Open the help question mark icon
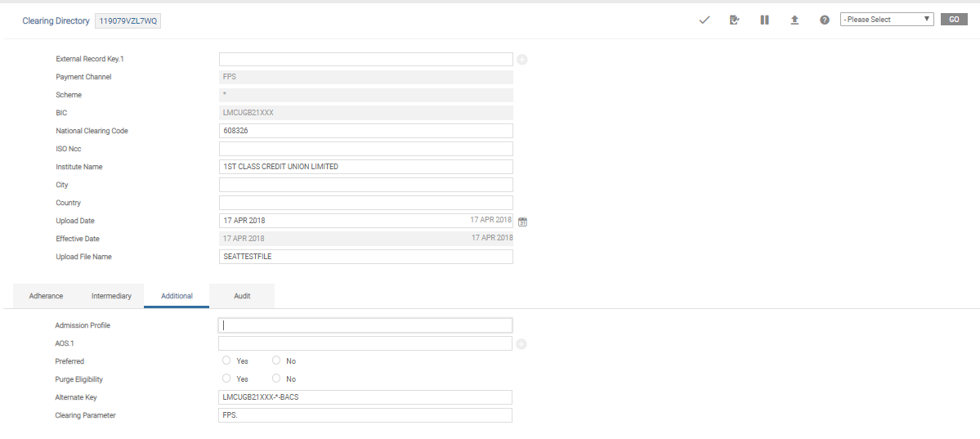This screenshot has height=439, width=980. point(825,20)
